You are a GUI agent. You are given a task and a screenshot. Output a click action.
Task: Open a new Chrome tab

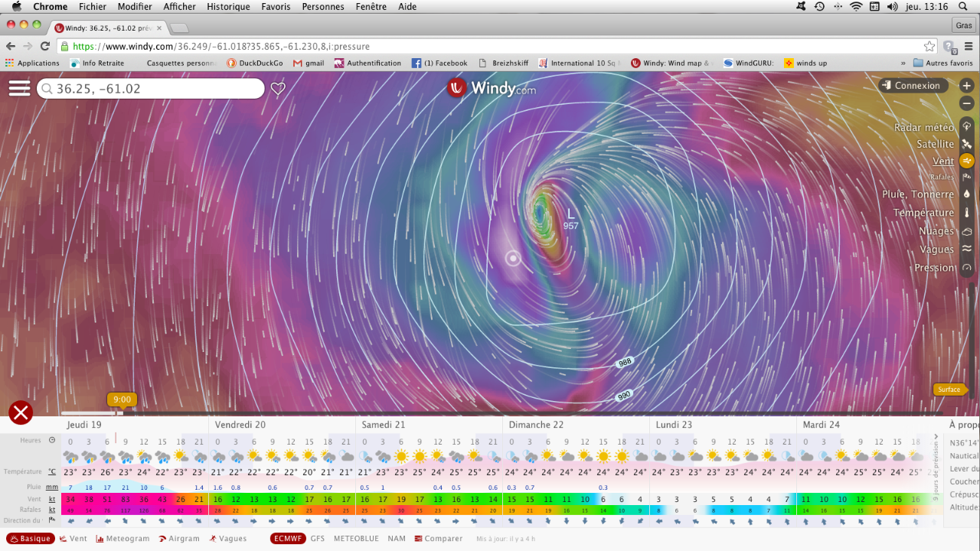click(x=178, y=28)
